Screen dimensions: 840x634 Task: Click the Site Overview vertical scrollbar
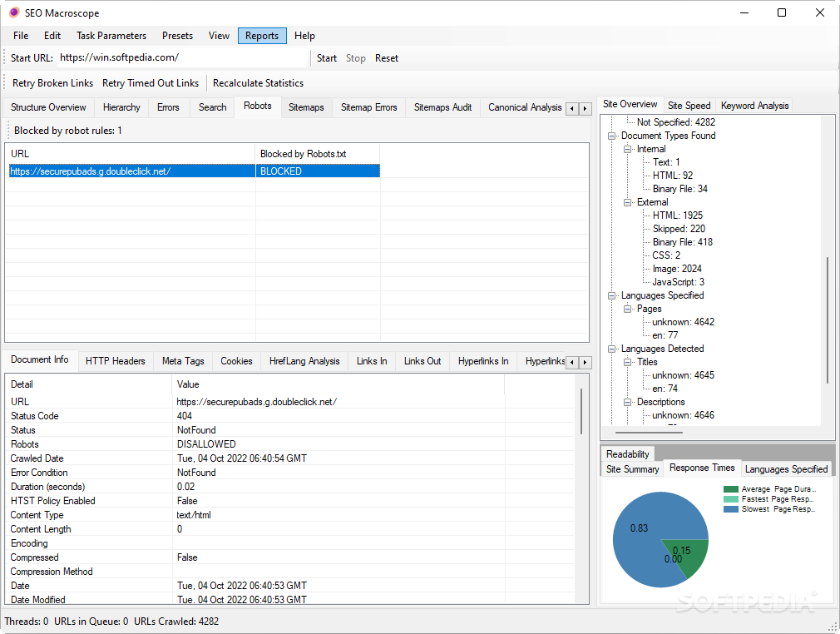tap(828, 320)
